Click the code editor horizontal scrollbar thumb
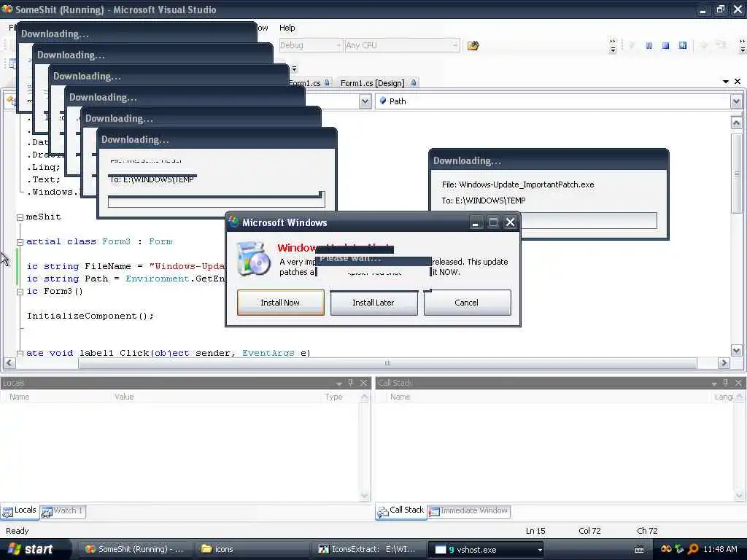The image size is (747, 560). tap(387, 363)
